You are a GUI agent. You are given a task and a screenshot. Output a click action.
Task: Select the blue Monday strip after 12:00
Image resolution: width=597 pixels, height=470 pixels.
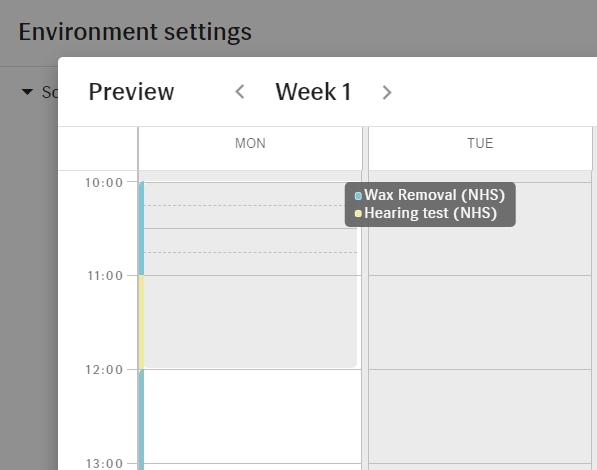point(141,420)
